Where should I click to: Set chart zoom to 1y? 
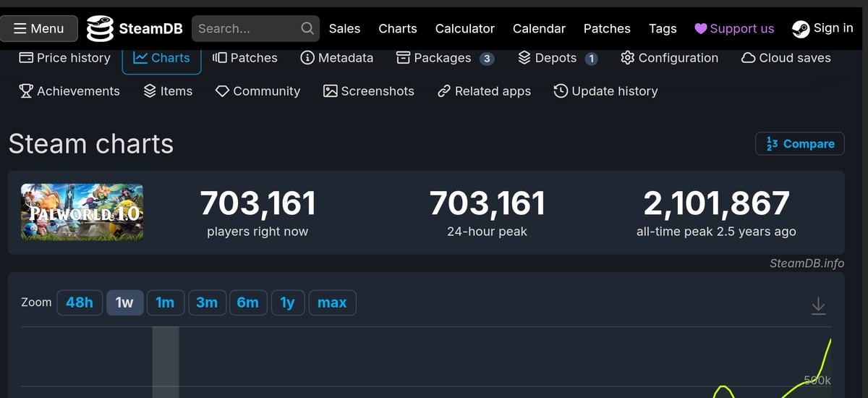288,302
